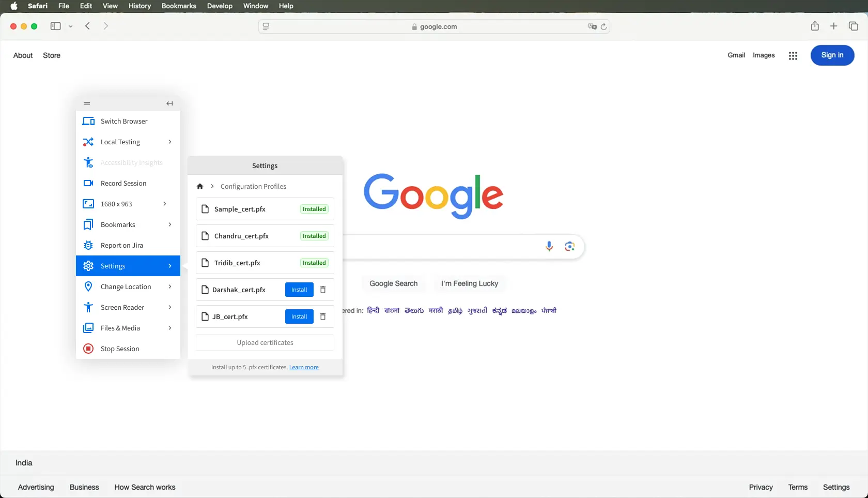
Task: Click trash icon for JB_cert.pfx
Action: point(323,316)
